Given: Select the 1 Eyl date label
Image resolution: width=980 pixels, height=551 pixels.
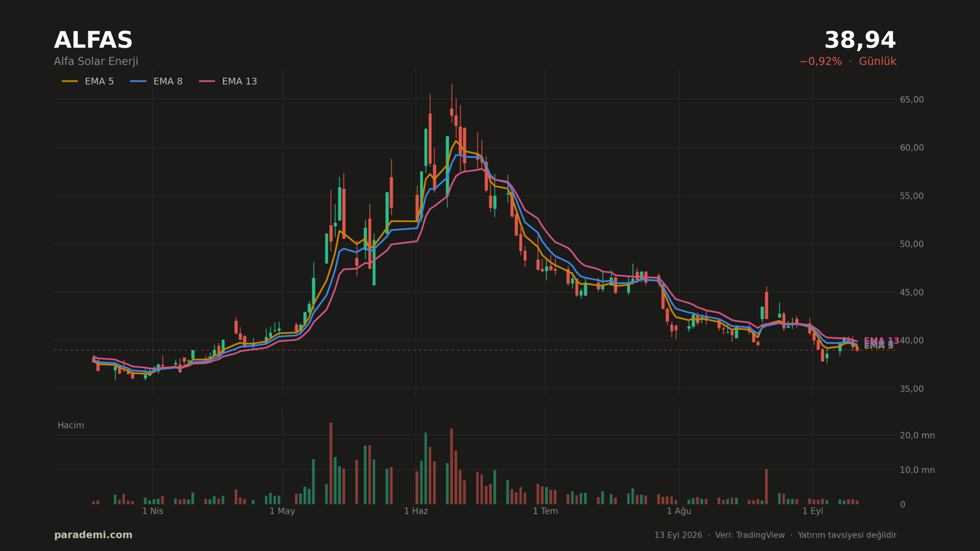Looking at the screenshot, I should 813,511.
